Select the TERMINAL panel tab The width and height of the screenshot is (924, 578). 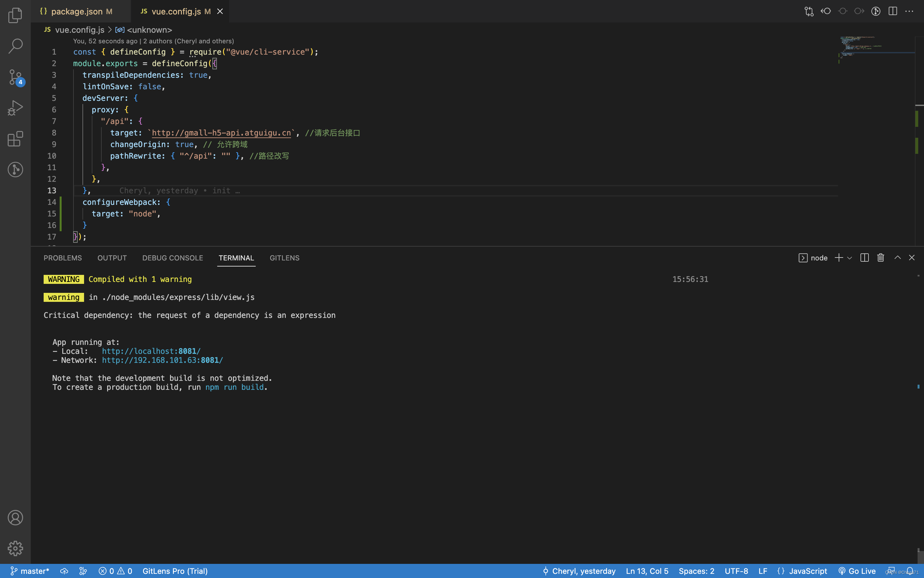[236, 258]
